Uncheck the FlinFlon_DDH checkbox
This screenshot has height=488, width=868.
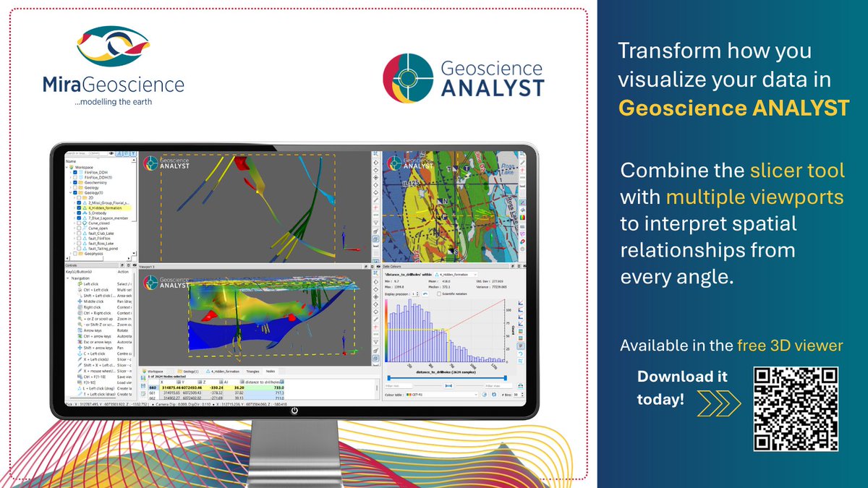click(75, 172)
